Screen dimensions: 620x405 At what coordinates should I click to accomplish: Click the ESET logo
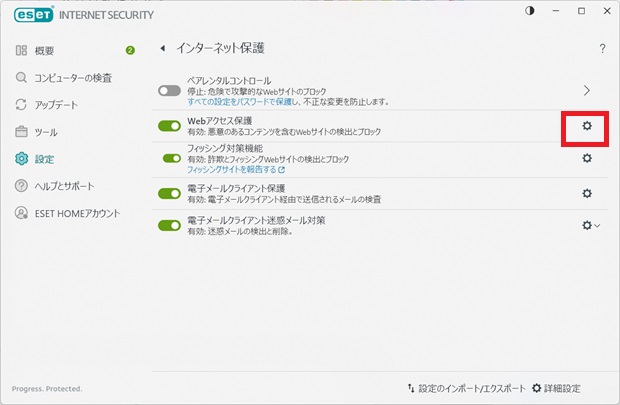point(34,15)
